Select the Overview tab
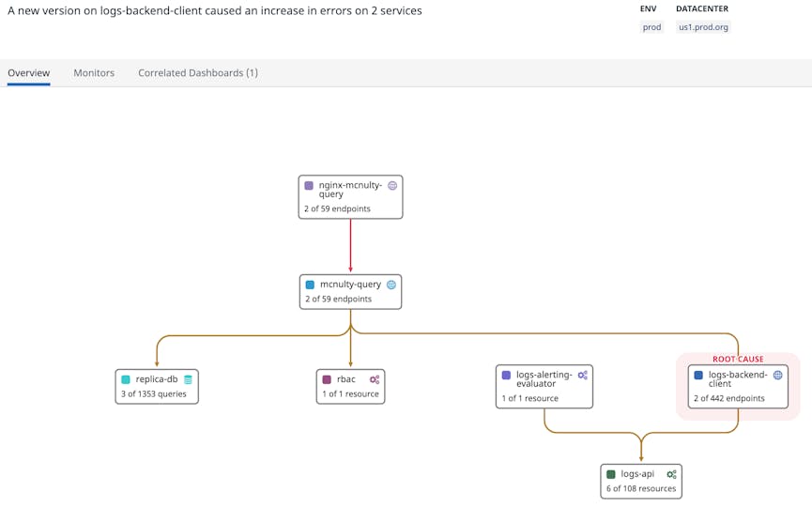The image size is (812, 508). pyautogui.click(x=28, y=73)
